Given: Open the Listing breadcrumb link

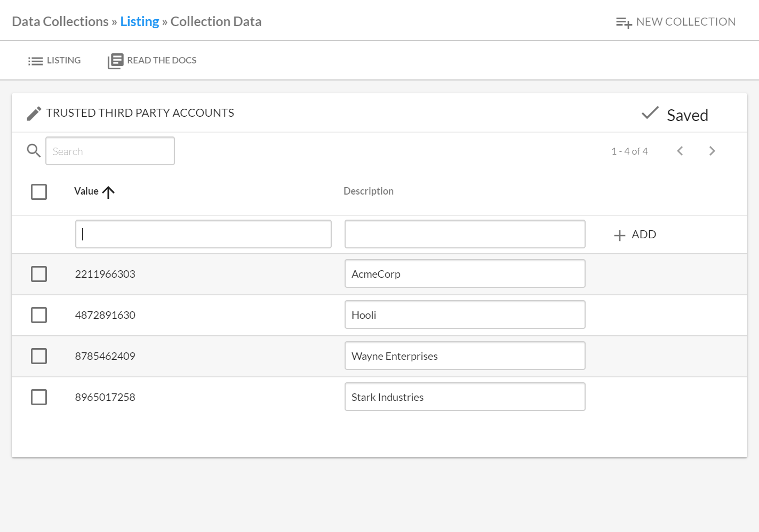Looking at the screenshot, I should coord(140,21).
